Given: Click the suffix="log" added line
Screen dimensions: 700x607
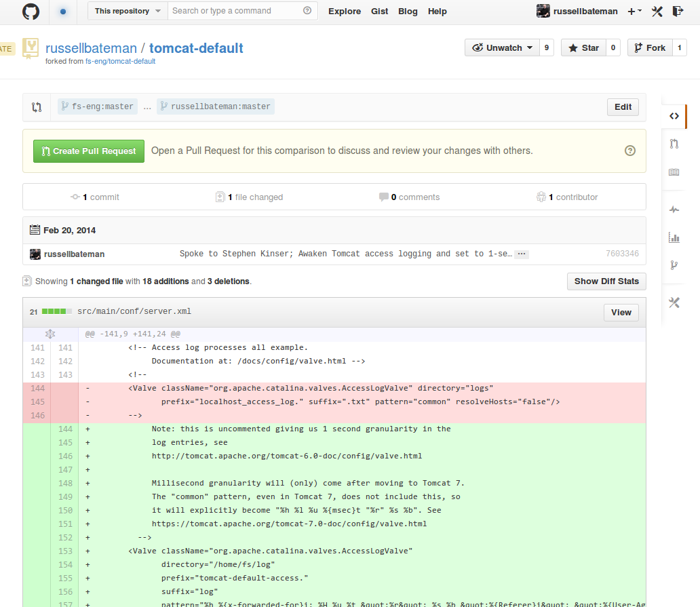Looking at the screenshot, I should pyautogui.click(x=190, y=592).
